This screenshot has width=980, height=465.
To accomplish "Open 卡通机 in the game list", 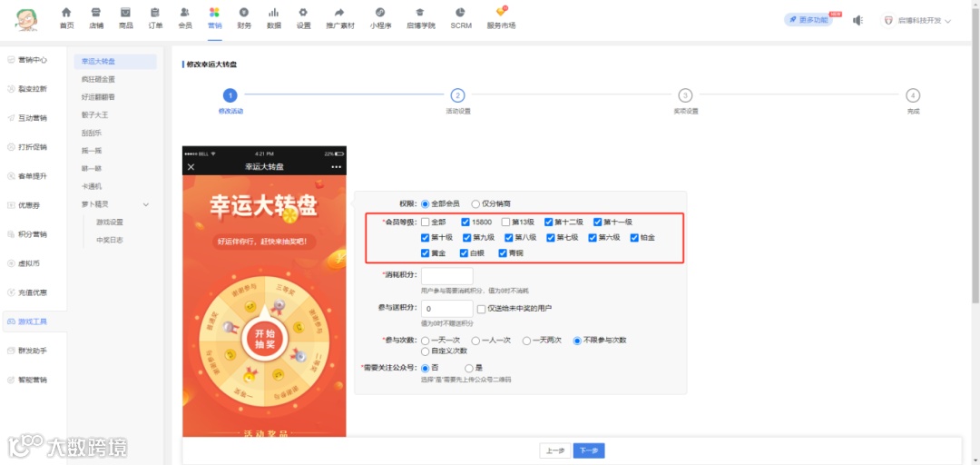I will coord(92,186).
